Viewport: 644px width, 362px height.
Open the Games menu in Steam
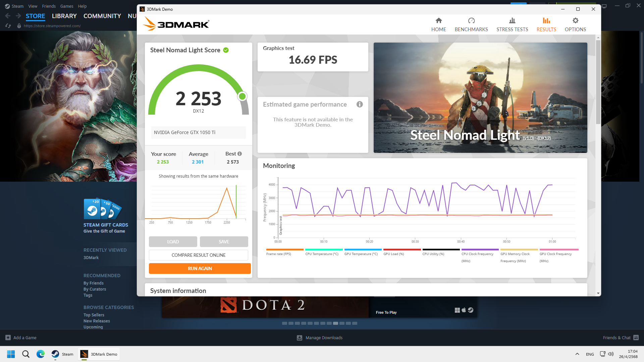point(67,6)
